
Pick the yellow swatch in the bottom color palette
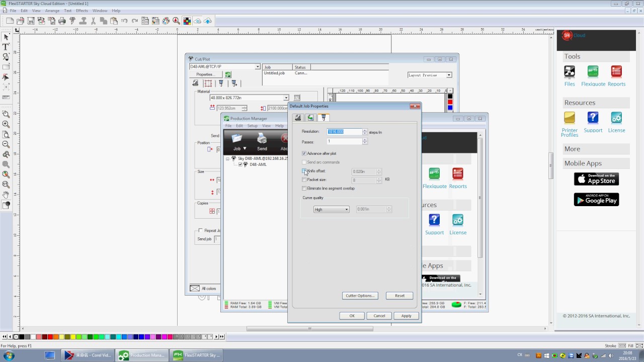point(72,337)
